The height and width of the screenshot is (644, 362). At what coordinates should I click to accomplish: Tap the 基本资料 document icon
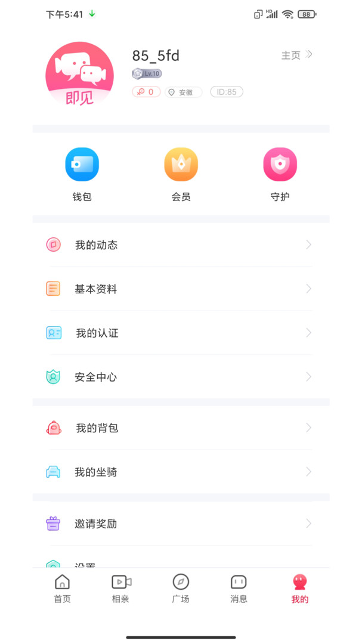pos(54,289)
